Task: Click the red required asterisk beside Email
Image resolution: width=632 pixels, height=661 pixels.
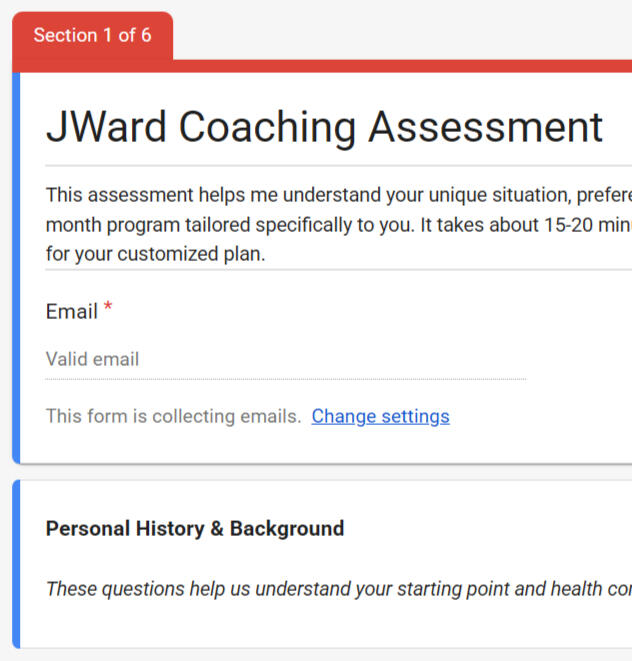Action: point(108,308)
